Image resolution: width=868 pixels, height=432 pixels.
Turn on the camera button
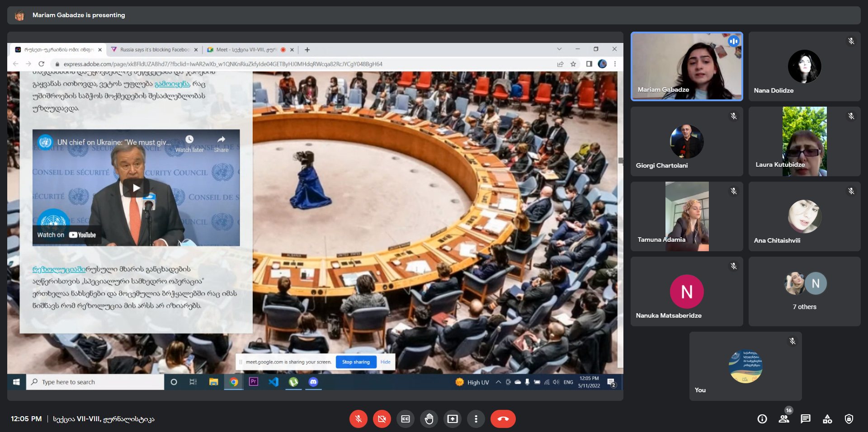(x=382, y=419)
